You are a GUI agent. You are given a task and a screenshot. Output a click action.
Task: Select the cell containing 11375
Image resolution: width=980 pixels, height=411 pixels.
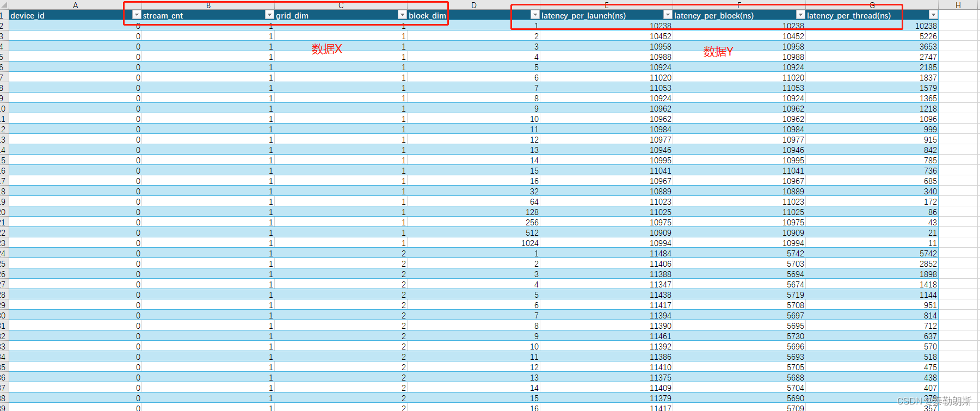click(x=606, y=377)
